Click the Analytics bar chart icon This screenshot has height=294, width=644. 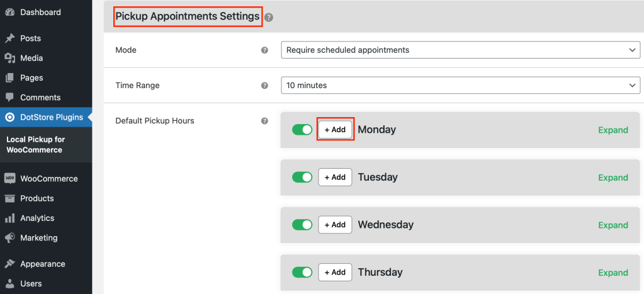[x=10, y=218]
